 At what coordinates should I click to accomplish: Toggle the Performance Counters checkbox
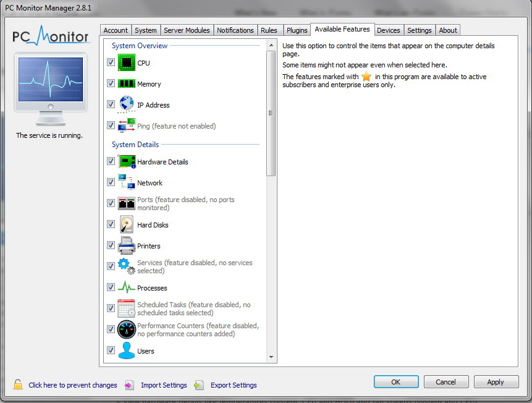pos(111,329)
